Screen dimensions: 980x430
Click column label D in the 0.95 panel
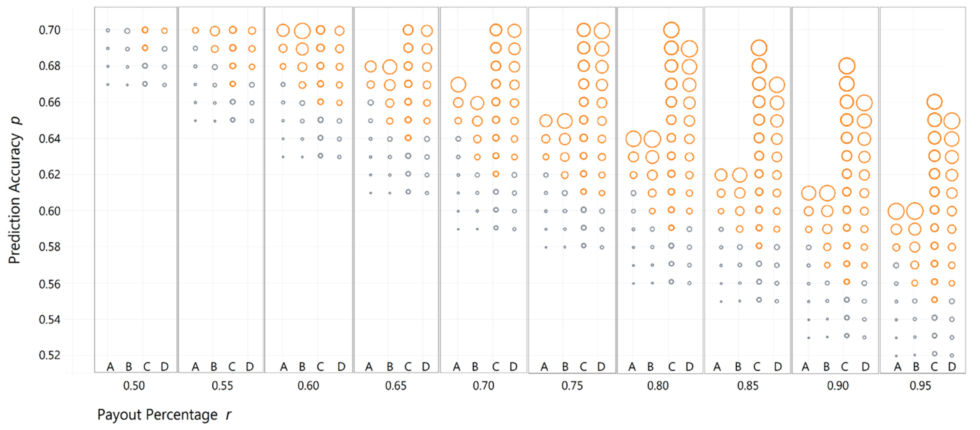click(x=952, y=366)
